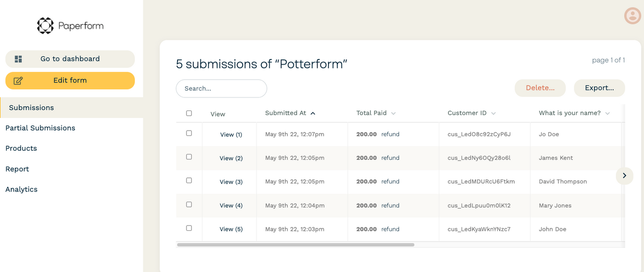This screenshot has height=272, width=644.
Task: Click the Export button
Action: coord(599,88)
